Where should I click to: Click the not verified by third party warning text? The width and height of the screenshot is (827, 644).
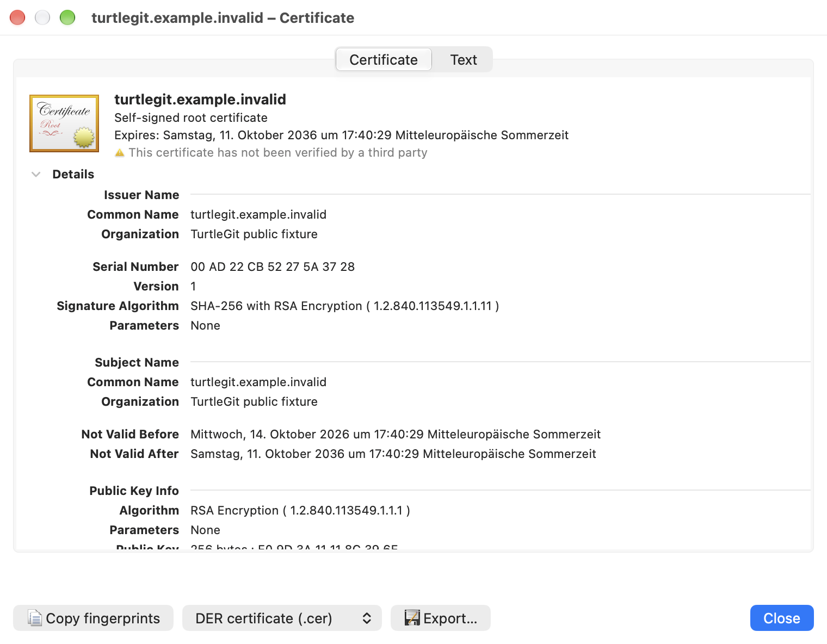[278, 152]
